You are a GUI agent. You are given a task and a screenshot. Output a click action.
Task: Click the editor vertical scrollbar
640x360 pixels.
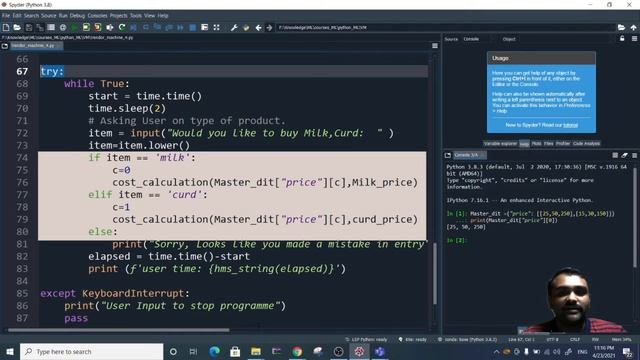435,273
